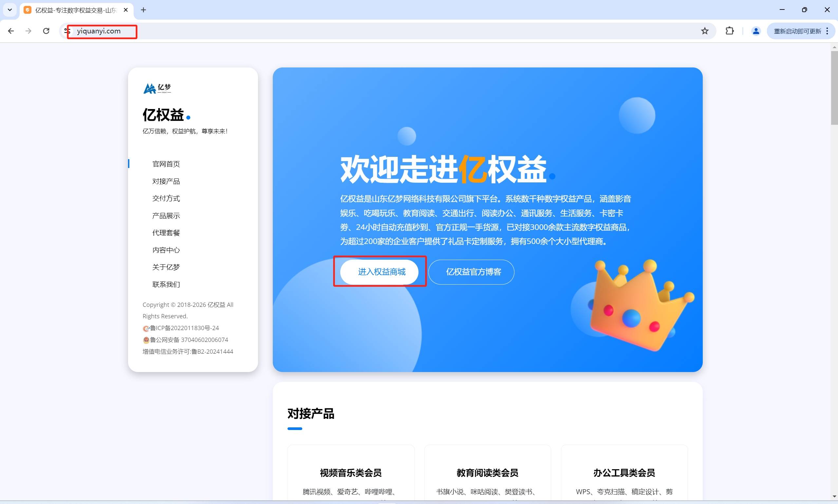The image size is (838, 504).
Task: Expand the tab search dropdown arrow
Action: (x=10, y=10)
